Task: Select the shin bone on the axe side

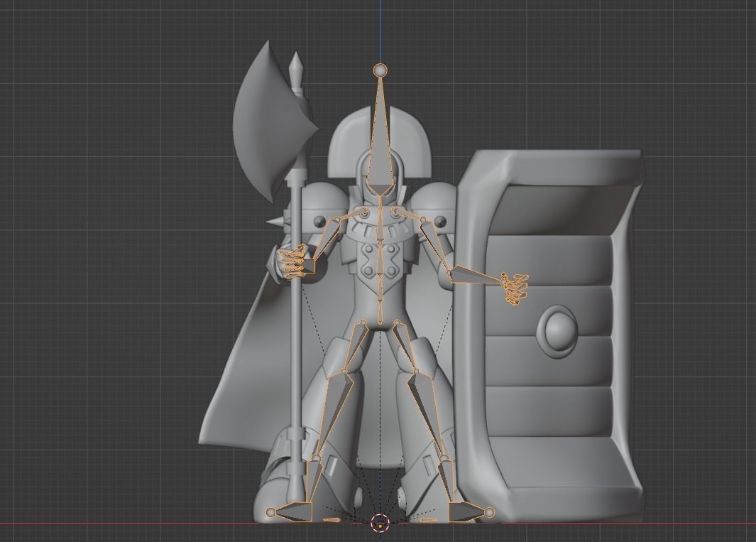Action: point(333,413)
